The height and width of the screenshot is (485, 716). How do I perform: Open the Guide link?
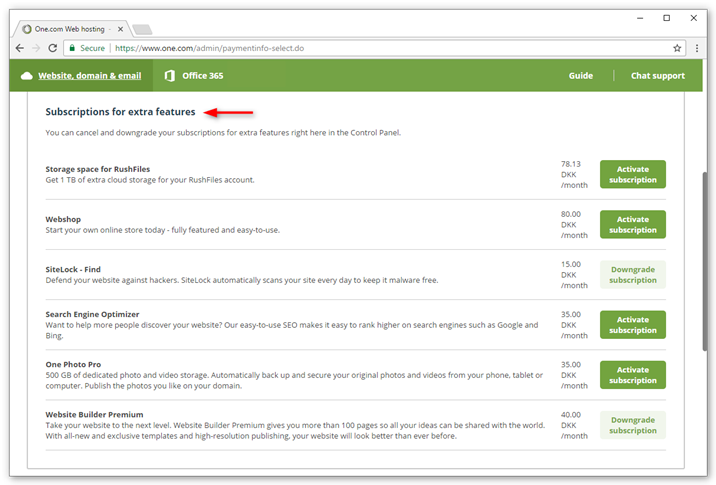(581, 76)
